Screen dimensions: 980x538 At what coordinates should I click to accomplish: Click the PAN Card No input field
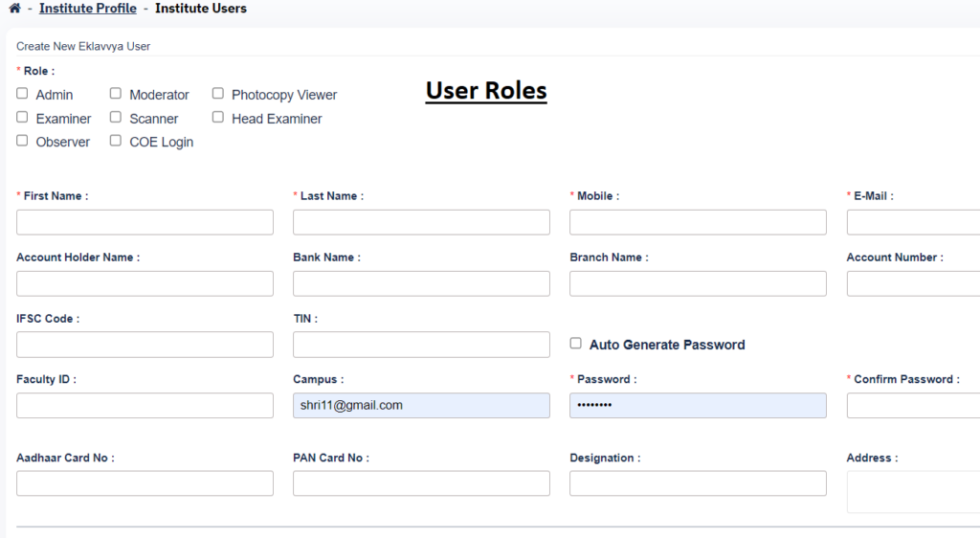[421, 483]
